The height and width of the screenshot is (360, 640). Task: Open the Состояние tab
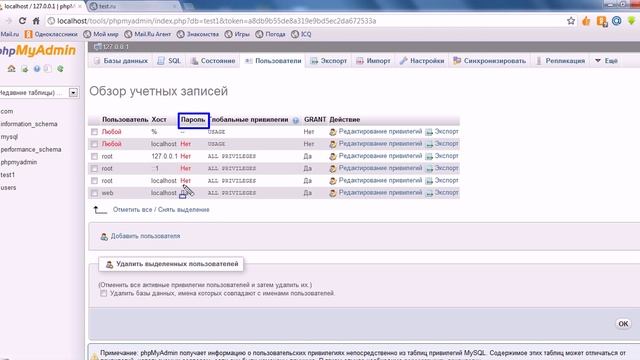point(213,61)
